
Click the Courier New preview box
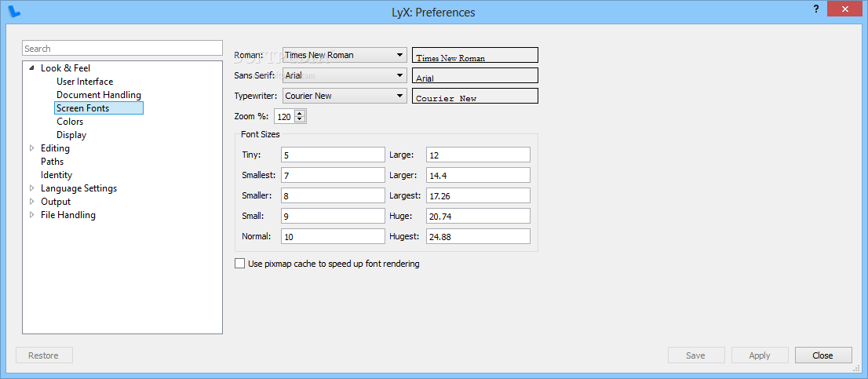pyautogui.click(x=476, y=96)
